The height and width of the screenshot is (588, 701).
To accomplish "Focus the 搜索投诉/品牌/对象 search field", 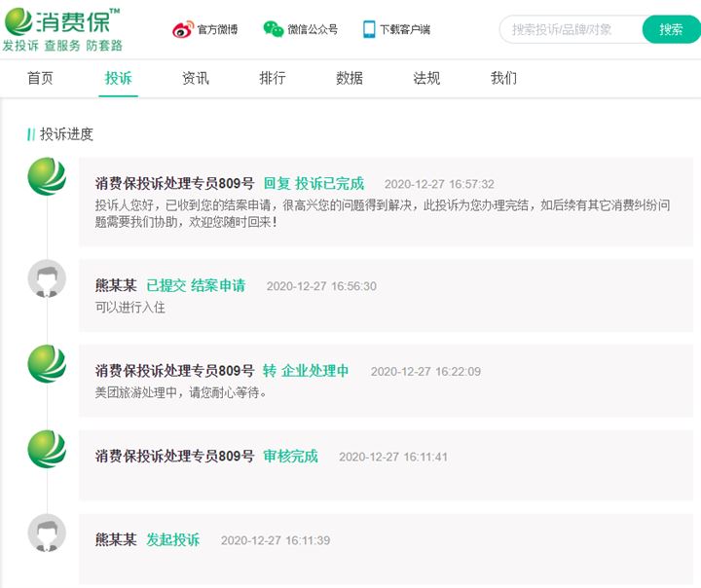I will pyautogui.click(x=571, y=29).
